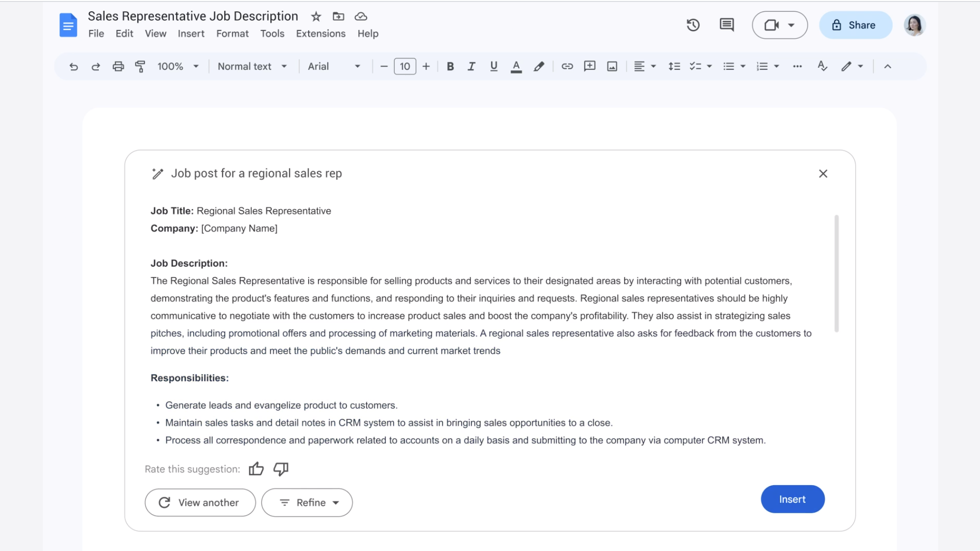Toggle the text highlighting color icon

coord(538,65)
